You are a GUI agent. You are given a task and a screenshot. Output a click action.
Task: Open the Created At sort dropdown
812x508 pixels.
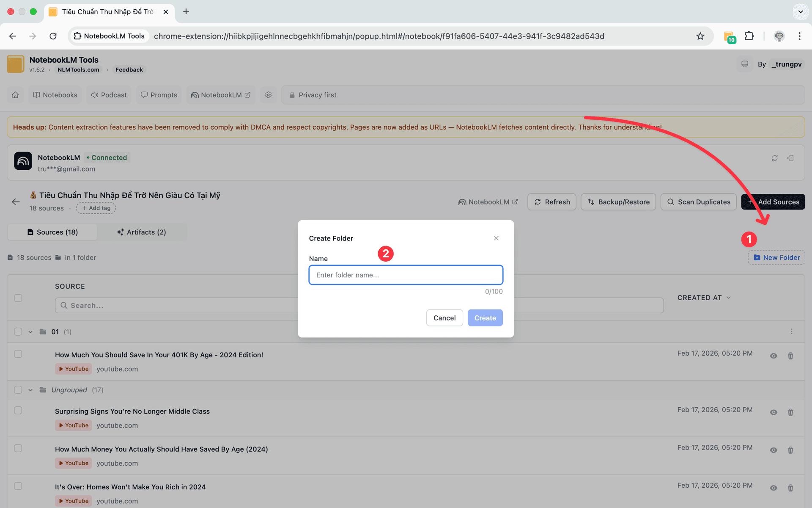[x=704, y=298]
